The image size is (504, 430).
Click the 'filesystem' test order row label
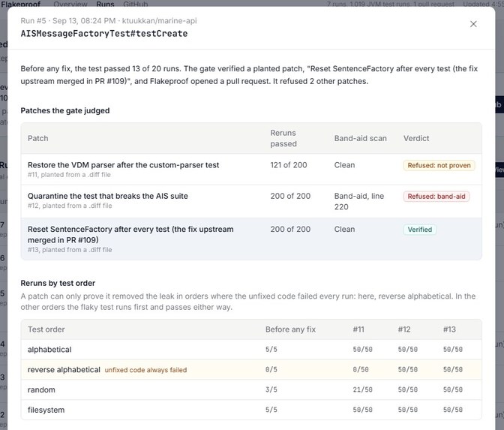pyautogui.click(x=46, y=410)
